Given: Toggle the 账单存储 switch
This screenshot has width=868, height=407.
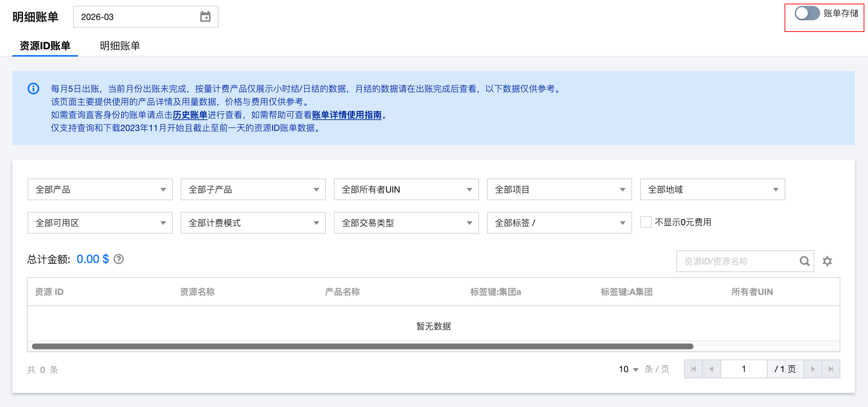Looking at the screenshot, I should [807, 13].
